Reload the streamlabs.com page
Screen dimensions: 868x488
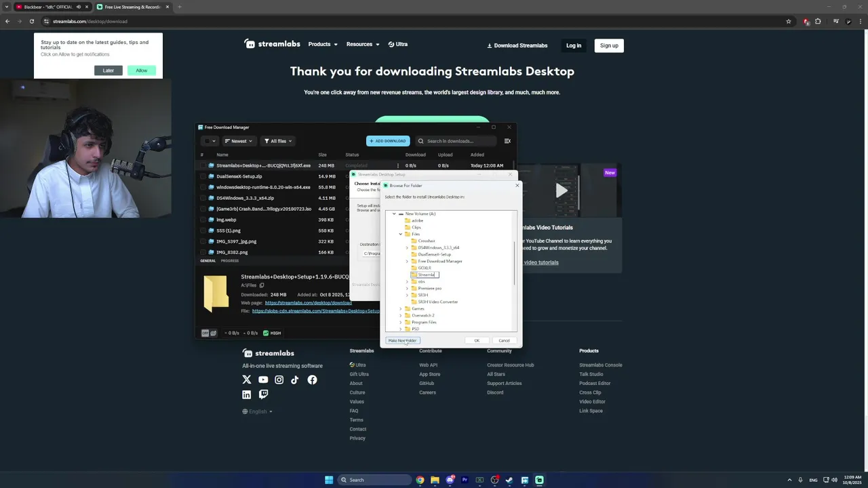click(31, 21)
